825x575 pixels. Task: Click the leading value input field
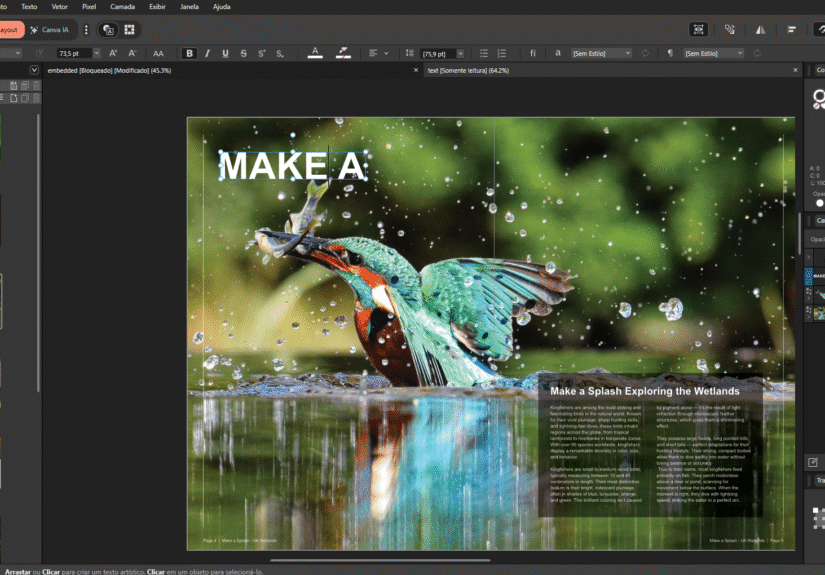pos(437,53)
